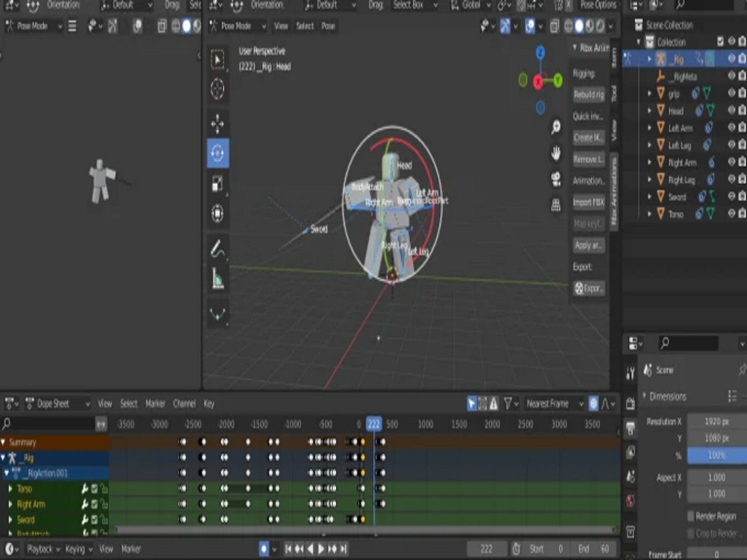The width and height of the screenshot is (747, 560).
Task: Click the red X axis on navigation gizmo
Action: coord(538,82)
